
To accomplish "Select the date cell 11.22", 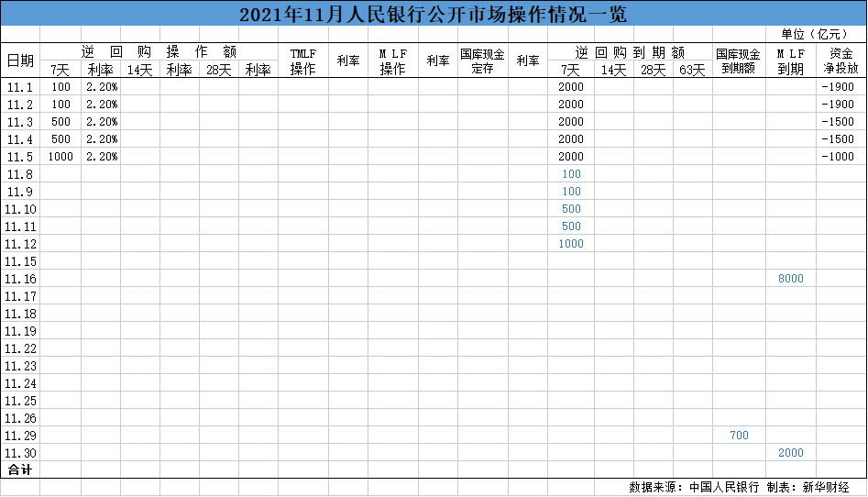I will pyautogui.click(x=20, y=348).
